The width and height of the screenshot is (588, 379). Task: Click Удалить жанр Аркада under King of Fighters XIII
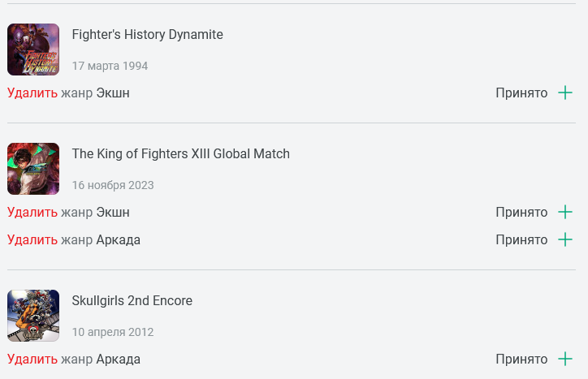[x=74, y=240]
